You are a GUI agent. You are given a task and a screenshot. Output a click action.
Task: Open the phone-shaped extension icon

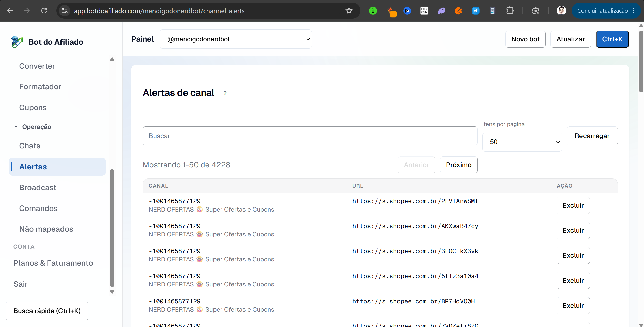492,11
